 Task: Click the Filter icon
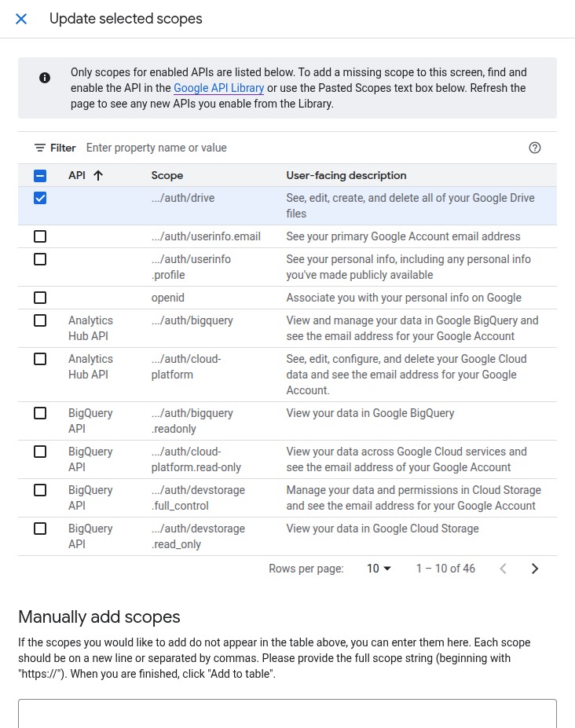tap(40, 148)
